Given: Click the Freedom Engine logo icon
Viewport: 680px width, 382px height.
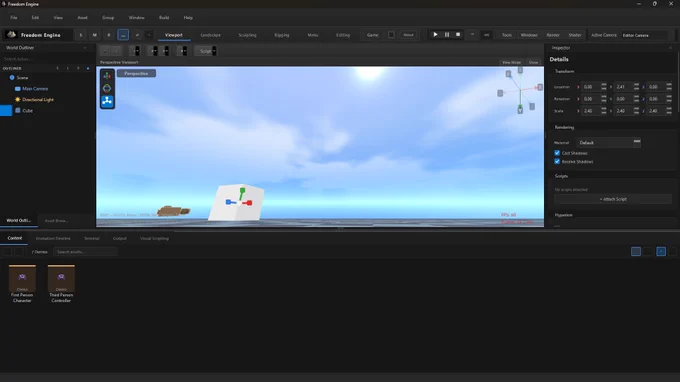Looking at the screenshot, I should (12, 35).
